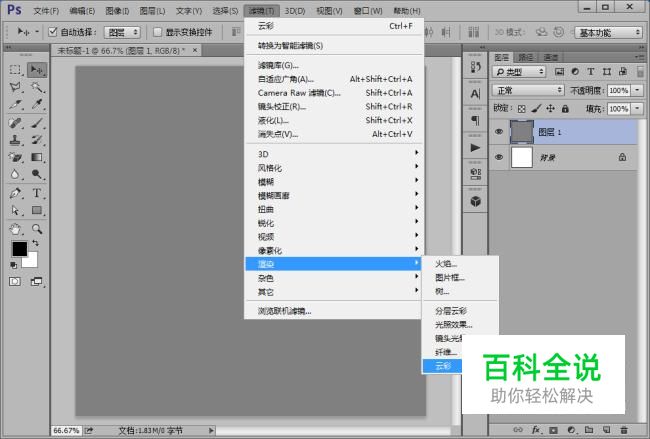The image size is (650, 439).
Task: Select the Dodge tool
Action: point(36,174)
